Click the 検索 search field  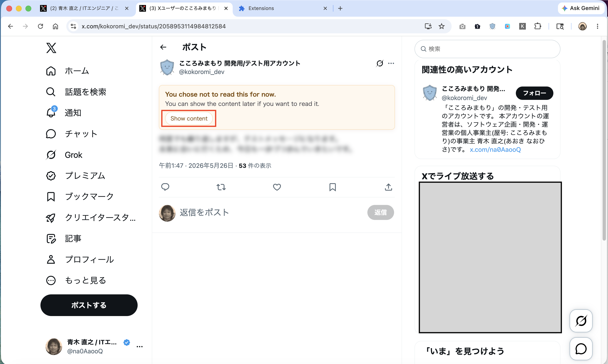coord(487,49)
